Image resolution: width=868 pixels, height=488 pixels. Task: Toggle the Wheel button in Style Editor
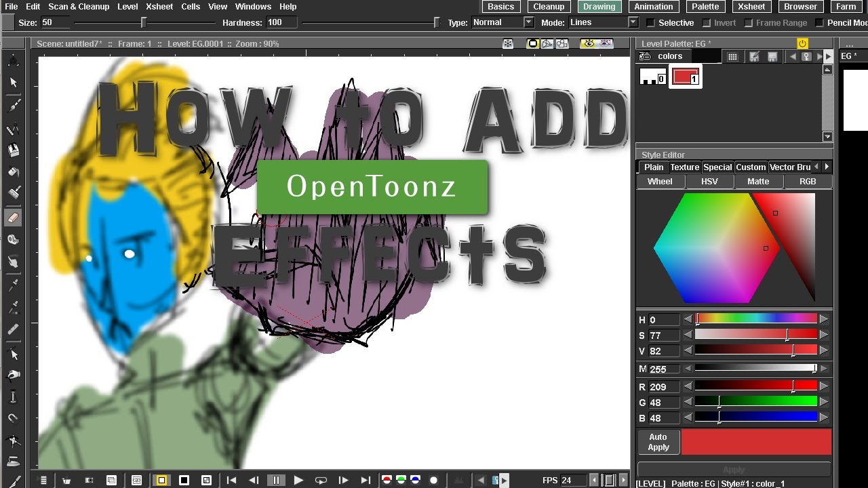660,182
